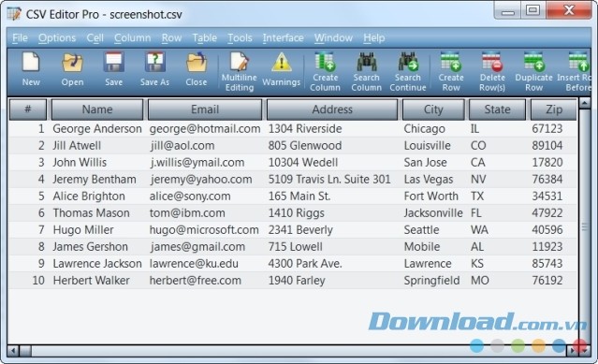The height and width of the screenshot is (364, 598).
Task: Click the Address column header
Action: click(x=332, y=109)
